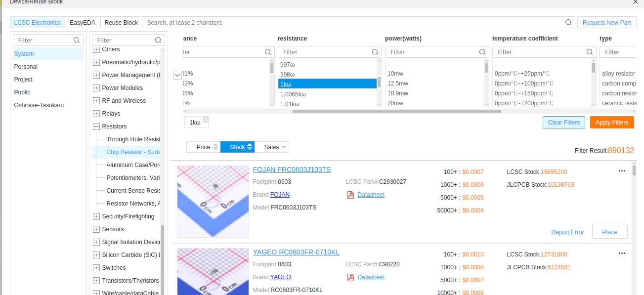Click Clear Filters button
644x295 pixels.
coord(564,123)
